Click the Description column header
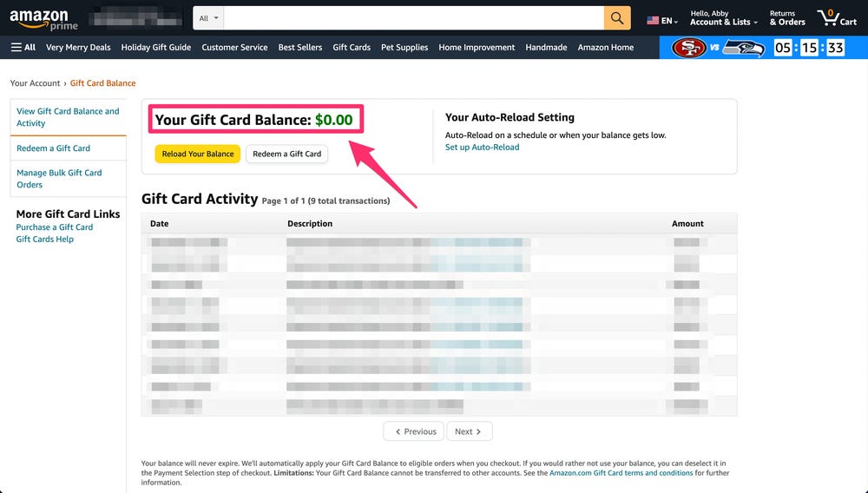 tap(310, 224)
